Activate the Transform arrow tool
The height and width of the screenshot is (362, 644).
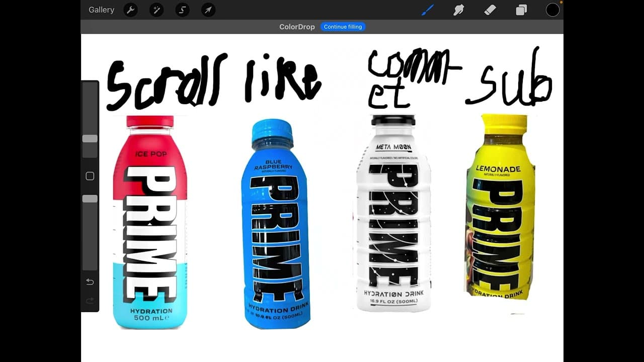[x=208, y=10]
